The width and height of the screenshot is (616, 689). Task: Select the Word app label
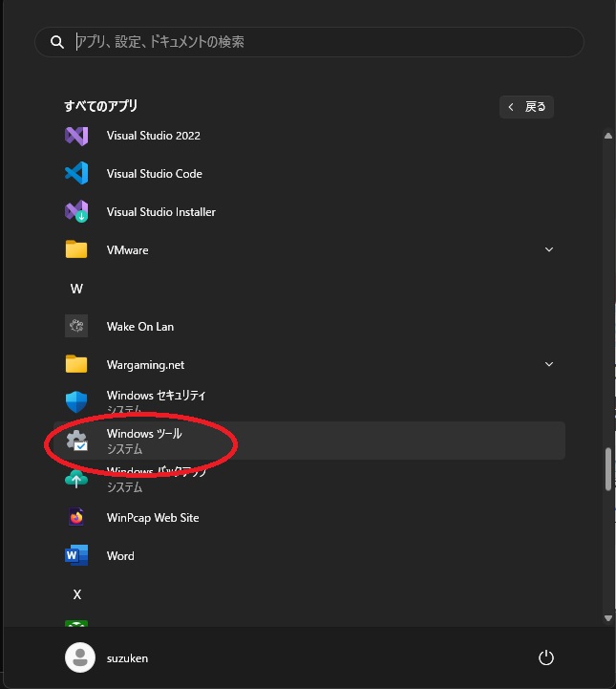click(x=120, y=556)
